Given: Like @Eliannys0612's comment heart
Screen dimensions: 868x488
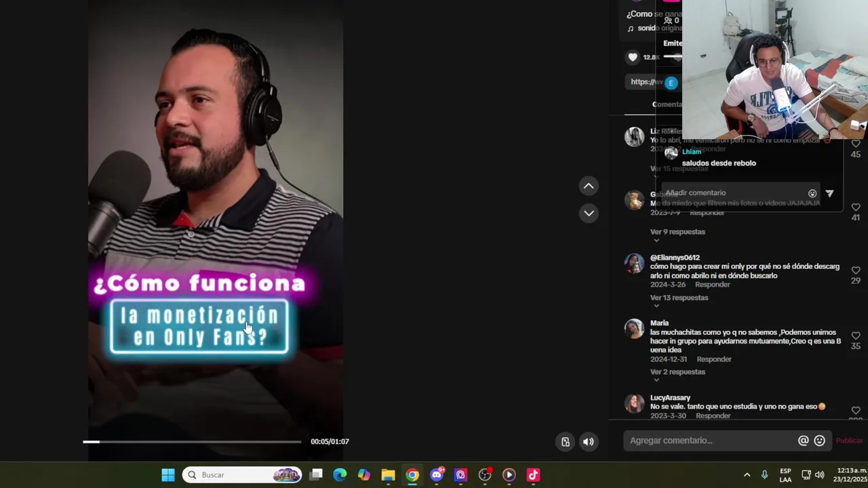Looking at the screenshot, I should pos(856,270).
